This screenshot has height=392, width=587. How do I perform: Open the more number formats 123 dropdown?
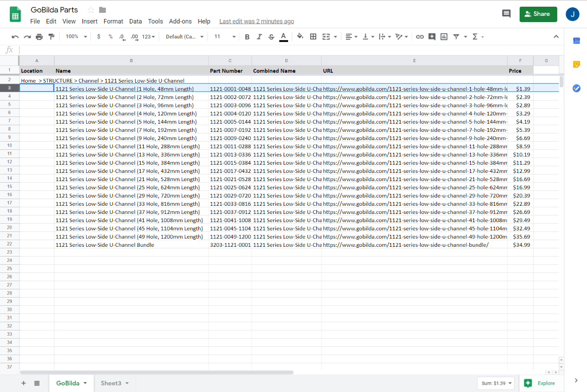[x=148, y=36]
